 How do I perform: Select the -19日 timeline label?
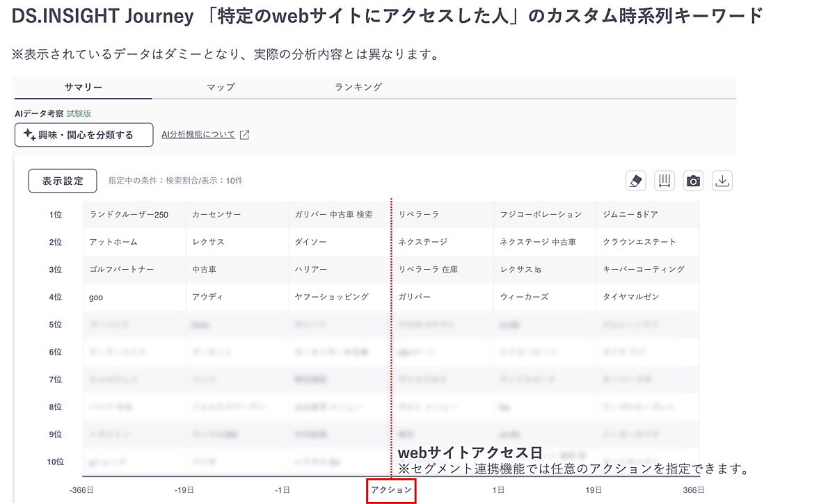coord(184,490)
